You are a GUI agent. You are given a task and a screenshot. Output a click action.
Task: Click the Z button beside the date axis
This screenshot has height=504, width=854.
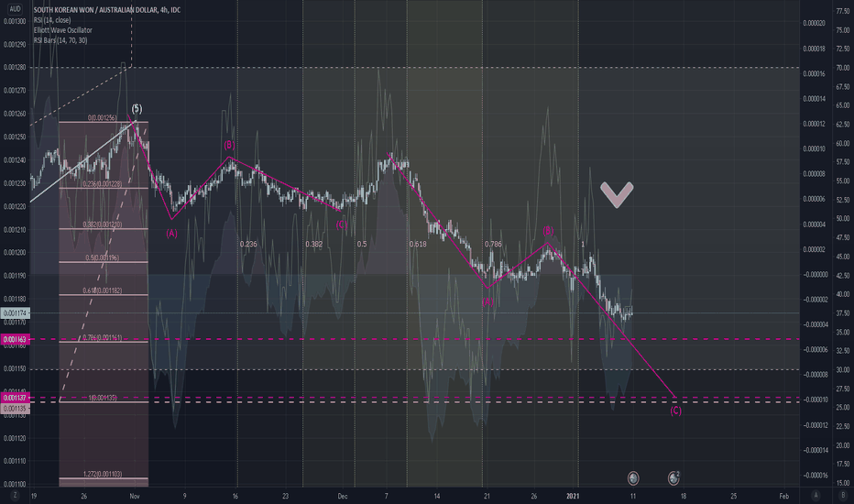[15, 495]
